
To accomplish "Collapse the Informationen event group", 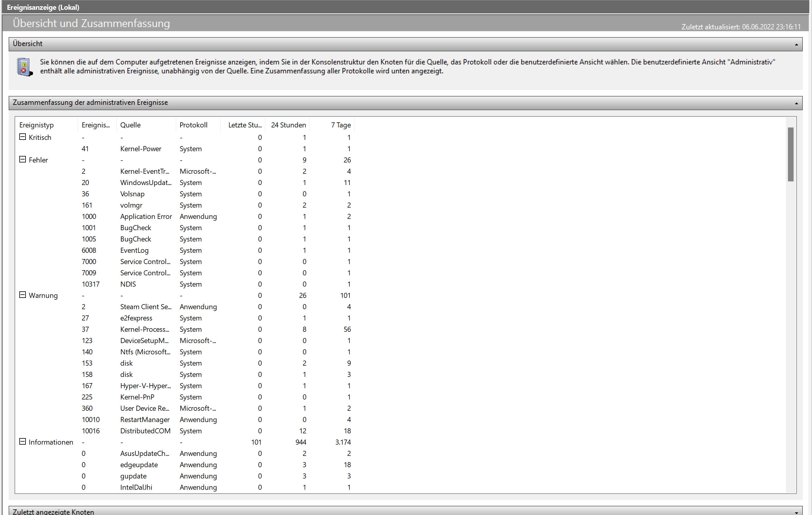I will click(x=23, y=442).
